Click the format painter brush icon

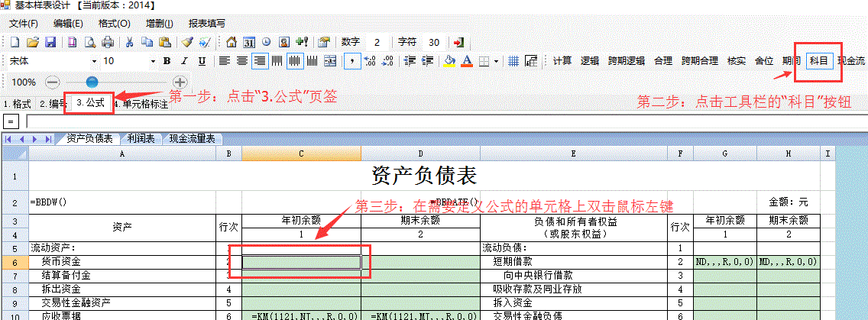187,42
